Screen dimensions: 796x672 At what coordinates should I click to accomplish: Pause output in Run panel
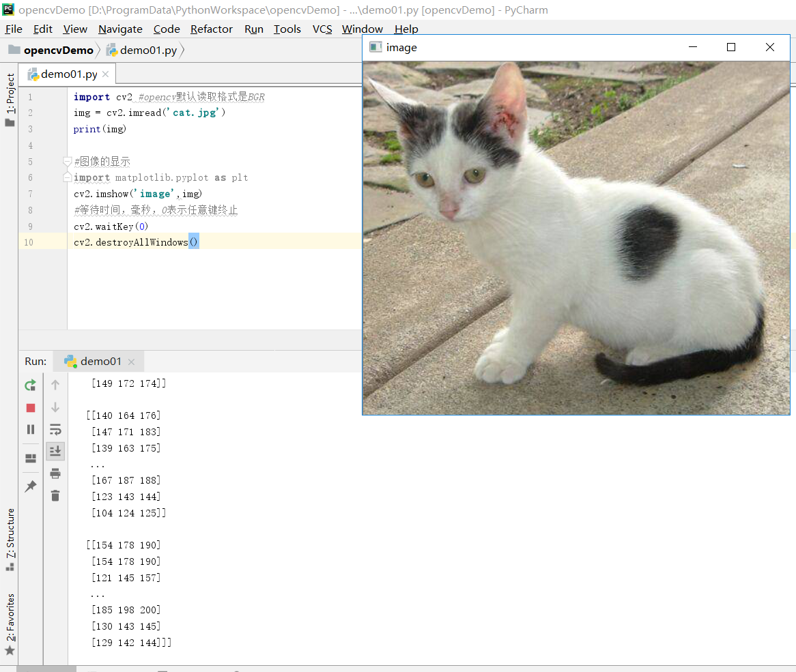pyautogui.click(x=31, y=430)
